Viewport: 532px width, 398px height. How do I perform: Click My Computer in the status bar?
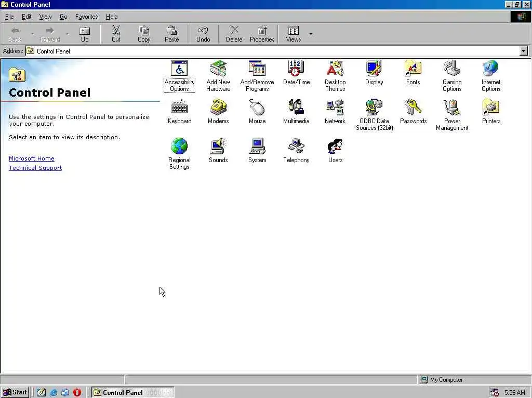[x=442, y=380]
